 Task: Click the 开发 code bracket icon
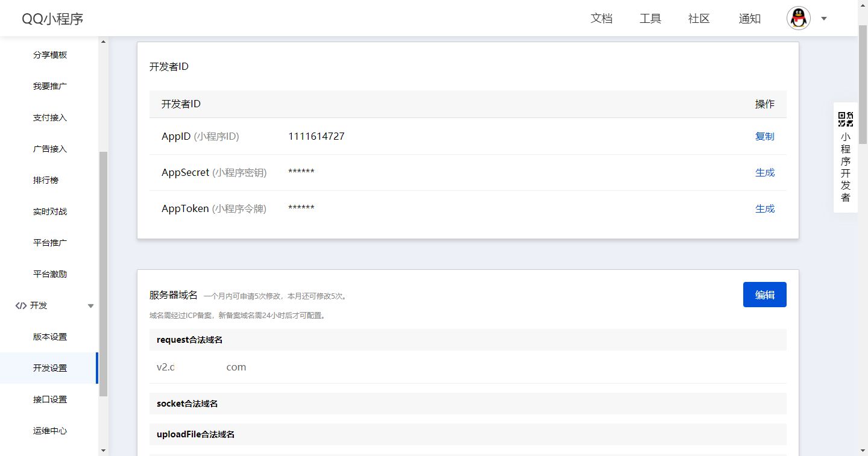(20, 305)
